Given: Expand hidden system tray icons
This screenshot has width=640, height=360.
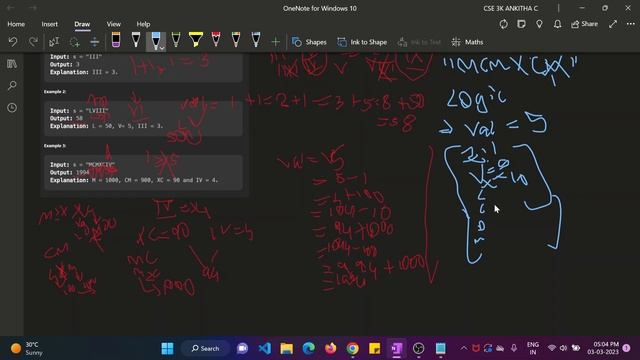Looking at the screenshot, I should click(x=463, y=348).
